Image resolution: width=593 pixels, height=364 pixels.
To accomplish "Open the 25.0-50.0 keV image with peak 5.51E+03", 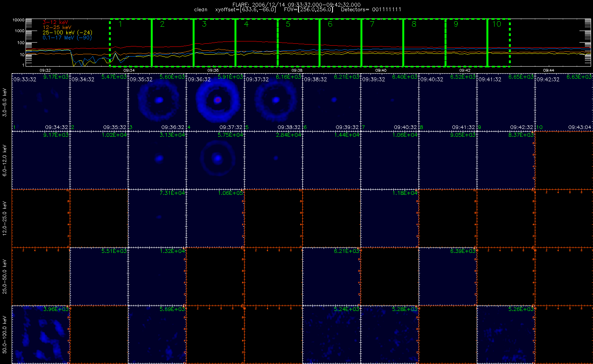I will tap(99, 276).
